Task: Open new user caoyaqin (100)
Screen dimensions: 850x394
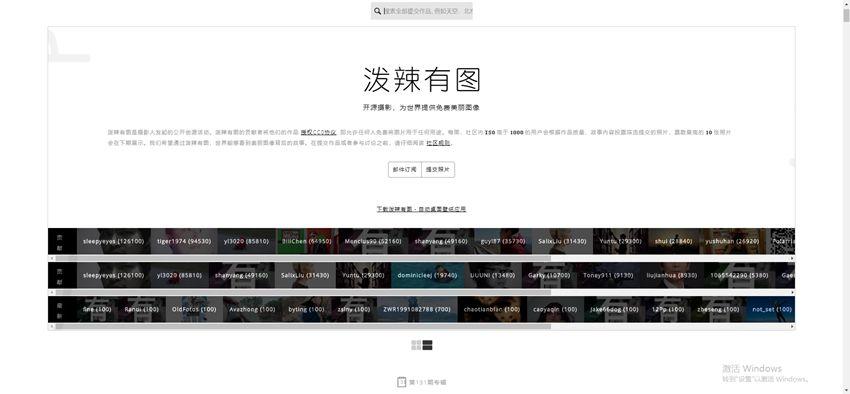Action: click(555, 309)
